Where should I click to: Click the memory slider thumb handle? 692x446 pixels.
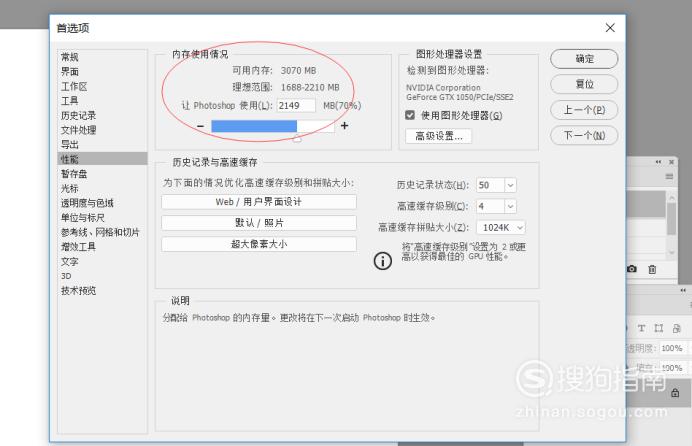(297, 139)
